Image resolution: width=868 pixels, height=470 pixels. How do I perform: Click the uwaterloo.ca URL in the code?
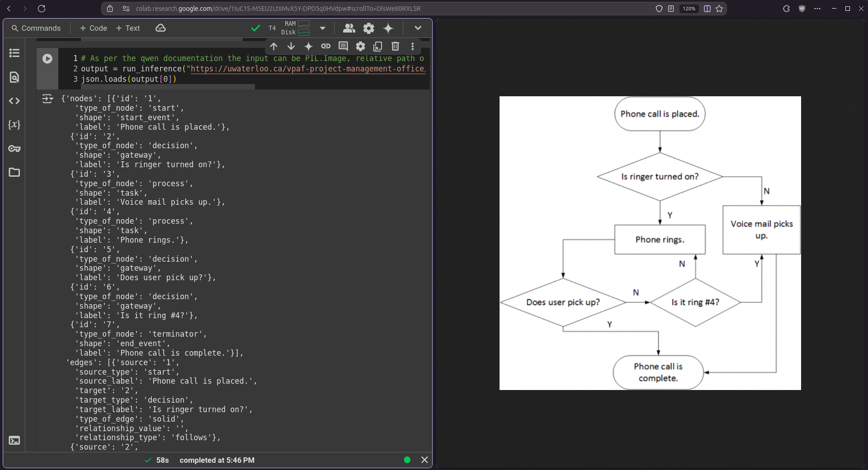pyautogui.click(x=308, y=69)
